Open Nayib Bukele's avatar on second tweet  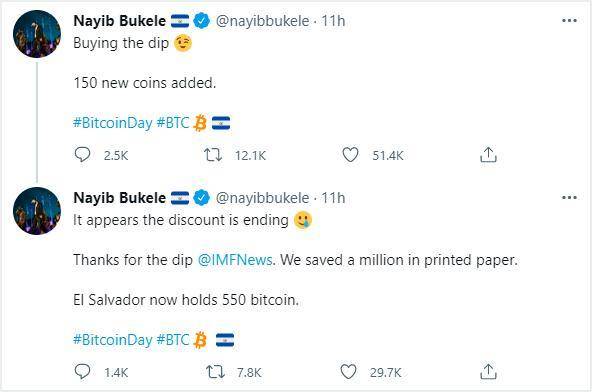pos(37,211)
